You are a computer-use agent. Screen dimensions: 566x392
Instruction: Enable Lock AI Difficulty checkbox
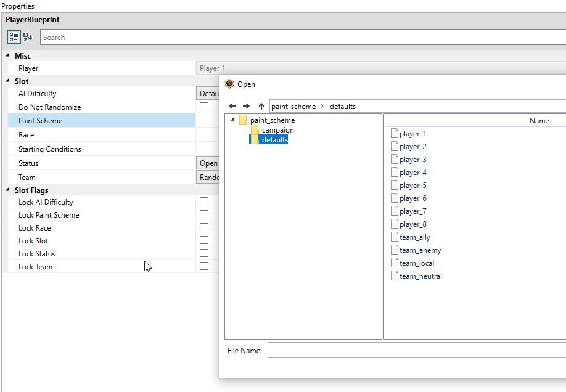point(204,201)
